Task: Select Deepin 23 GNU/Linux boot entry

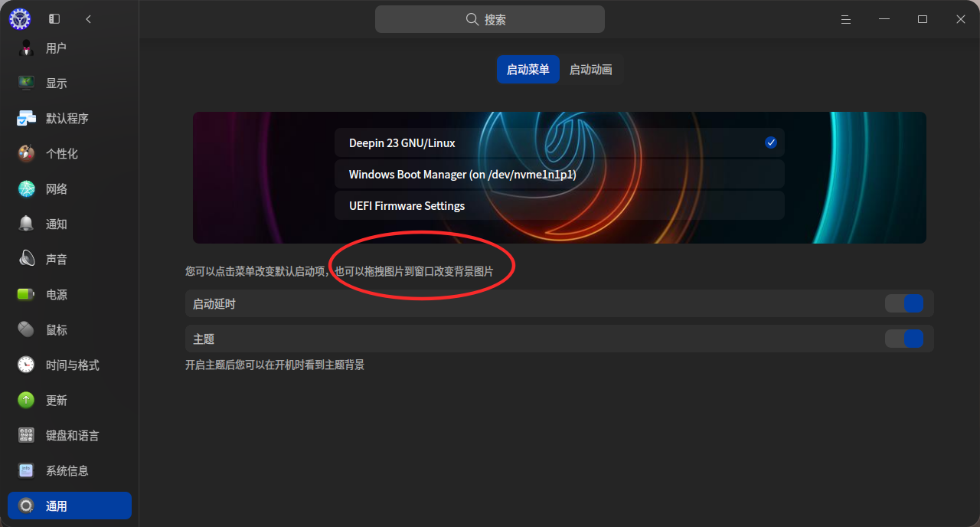Action: pos(560,142)
